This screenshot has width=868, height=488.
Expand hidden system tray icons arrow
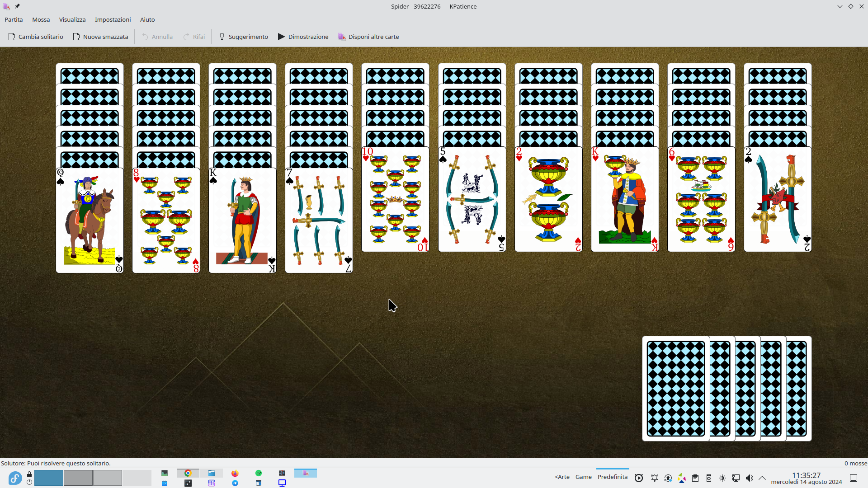pos(762,478)
